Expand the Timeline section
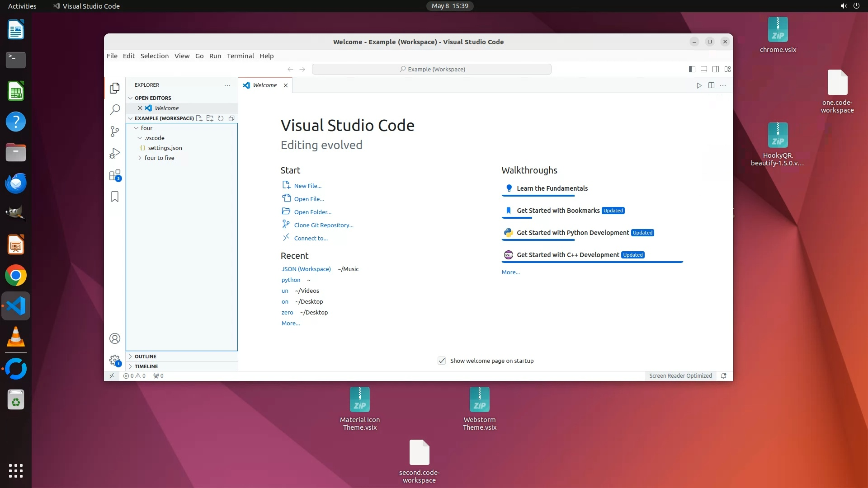 146,366
